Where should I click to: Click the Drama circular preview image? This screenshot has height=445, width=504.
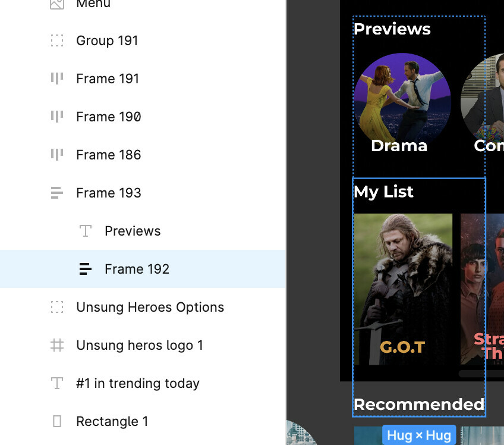402,102
